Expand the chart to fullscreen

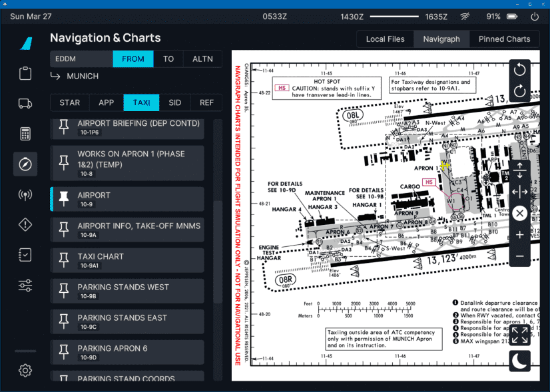point(519,335)
